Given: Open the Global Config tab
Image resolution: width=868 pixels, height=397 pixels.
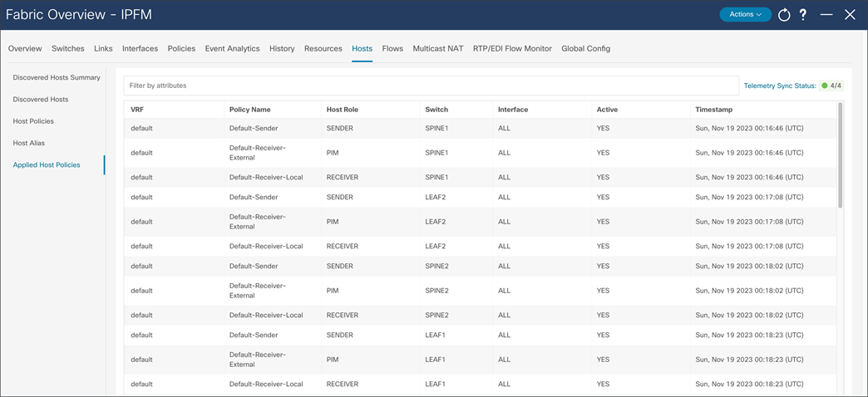Looking at the screenshot, I should 585,49.
